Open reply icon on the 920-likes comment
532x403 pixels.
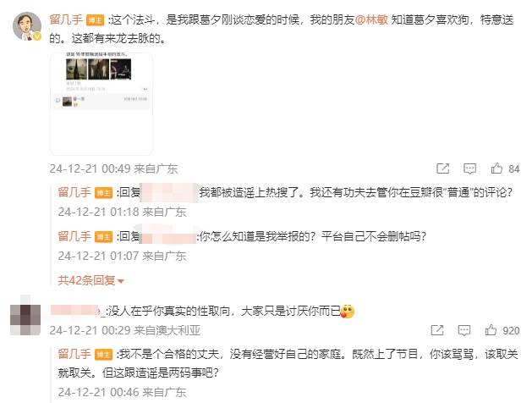pos(463,330)
